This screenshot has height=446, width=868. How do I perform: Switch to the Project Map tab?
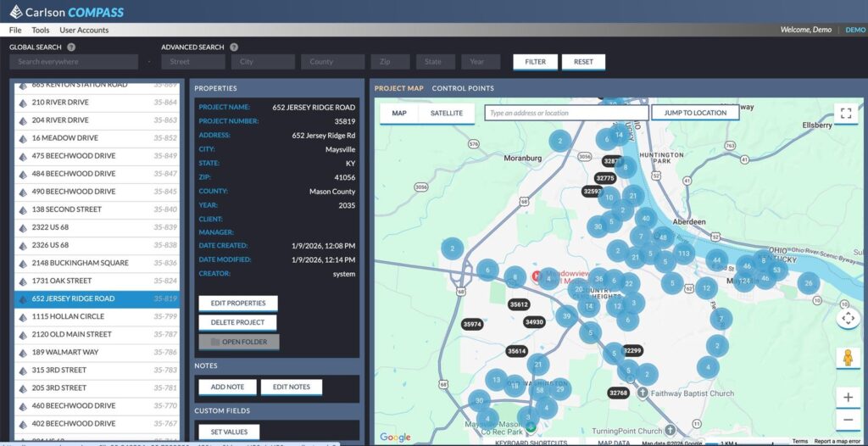[398, 88]
